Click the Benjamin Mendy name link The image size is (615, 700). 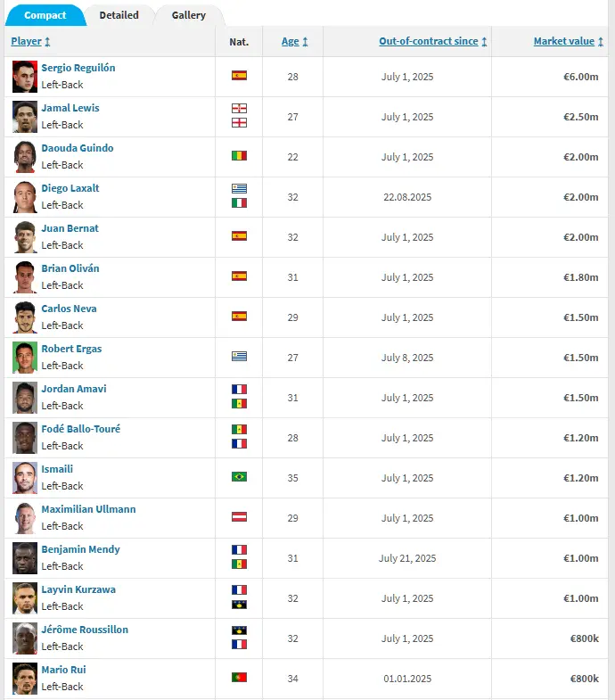(80, 549)
